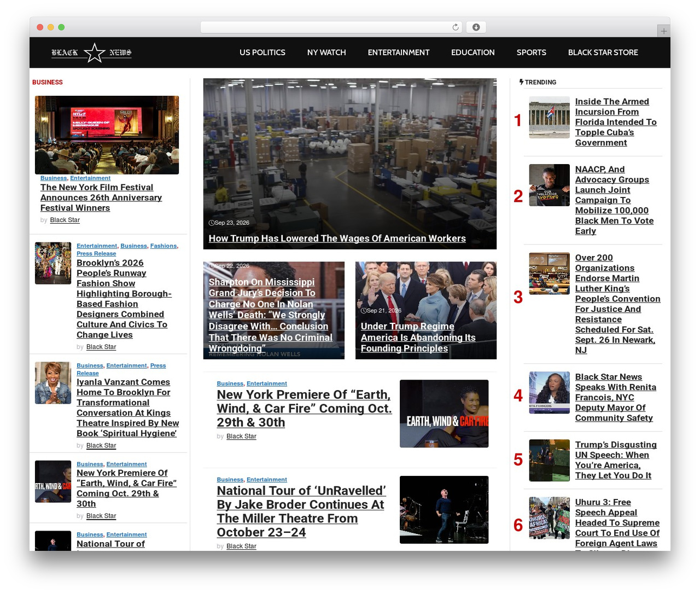Open the Entertainment navigation item
The height and width of the screenshot is (593, 700).
pos(399,53)
